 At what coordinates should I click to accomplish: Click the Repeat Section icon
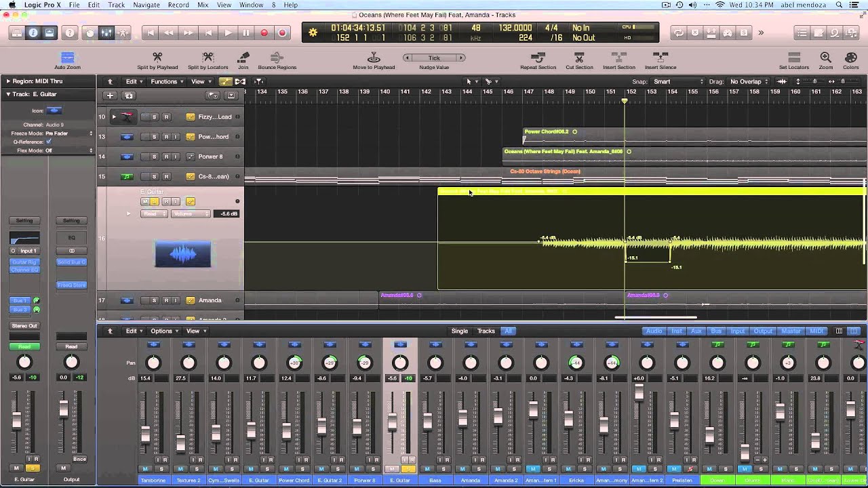538,58
